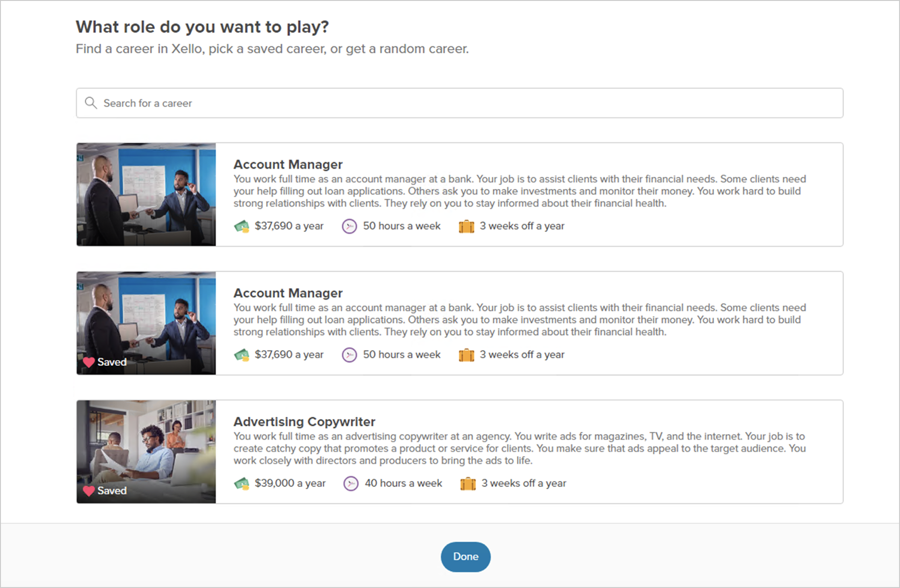Click the Saved heart on the Advertising Copywriter photo
Image resolution: width=900 pixels, height=588 pixels.
coord(89,491)
